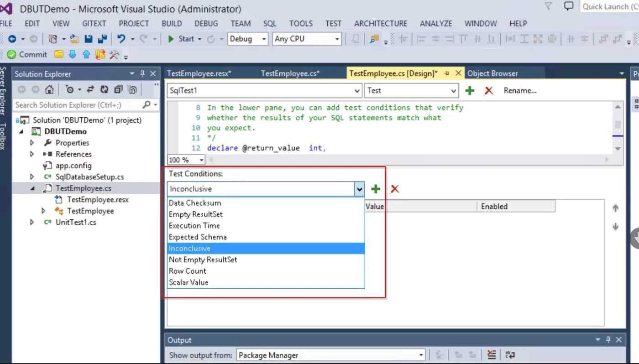This screenshot has height=364, width=639.
Task: Switch to the TestEmployee.resx* tab
Action: [199, 73]
